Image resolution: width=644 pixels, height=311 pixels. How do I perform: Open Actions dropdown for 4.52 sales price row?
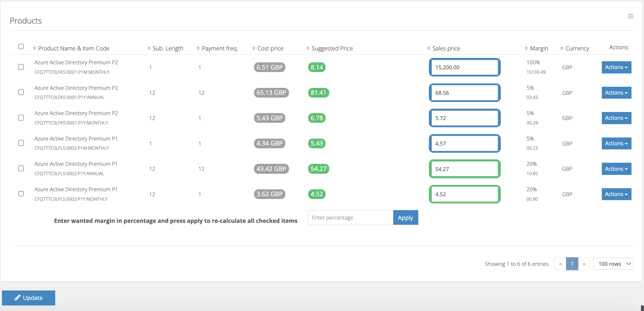pos(616,194)
